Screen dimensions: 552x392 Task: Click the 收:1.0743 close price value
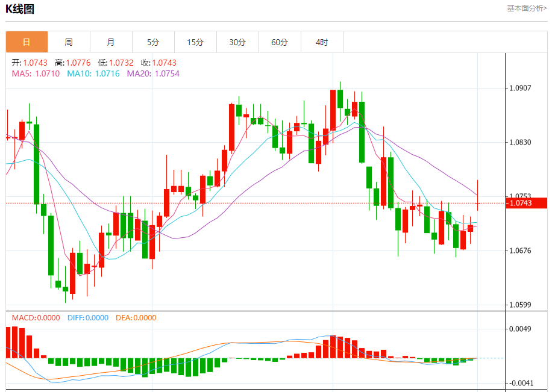[158, 63]
